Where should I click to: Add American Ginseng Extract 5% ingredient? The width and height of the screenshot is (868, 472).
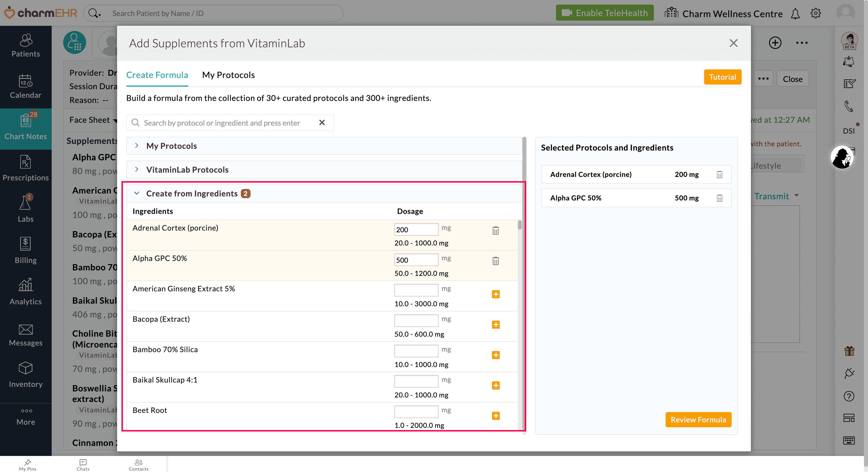click(x=495, y=294)
